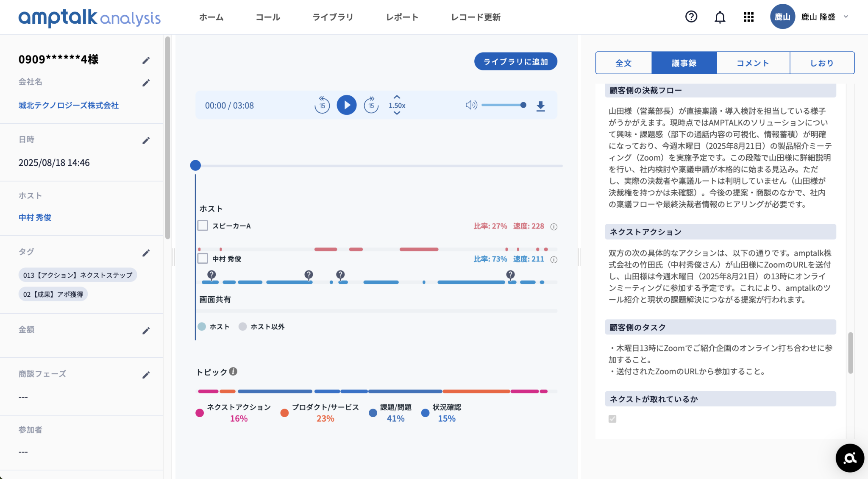Image resolution: width=868 pixels, height=479 pixels.
Task: Adjust the volume slider handle
Action: 523,105
